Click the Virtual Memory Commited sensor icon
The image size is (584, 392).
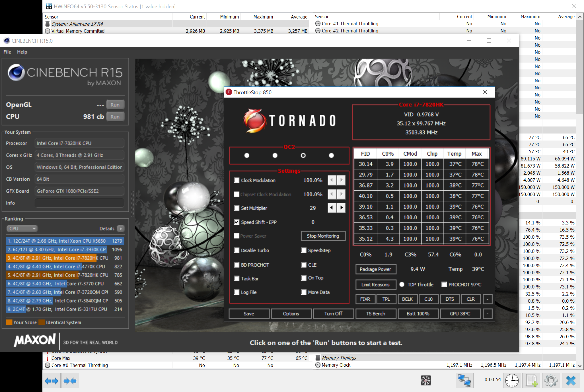(48, 31)
